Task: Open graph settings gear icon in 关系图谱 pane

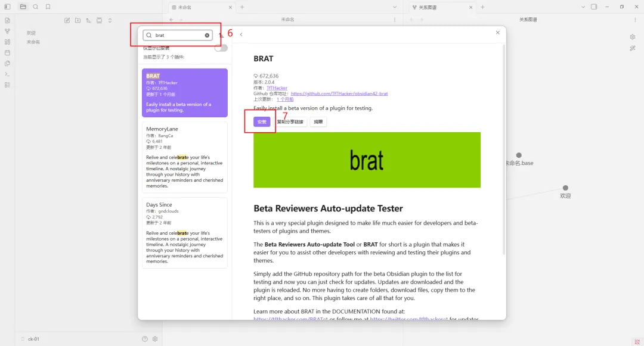Action: click(x=633, y=37)
